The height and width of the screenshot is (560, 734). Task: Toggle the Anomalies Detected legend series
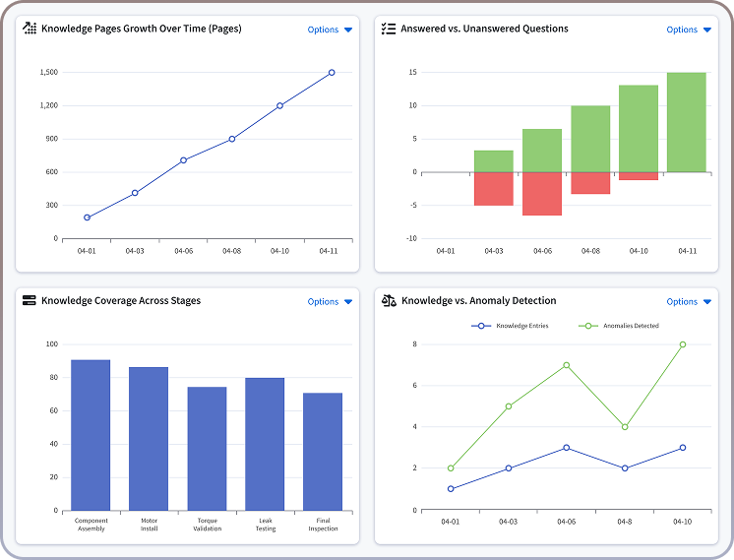[x=624, y=326]
